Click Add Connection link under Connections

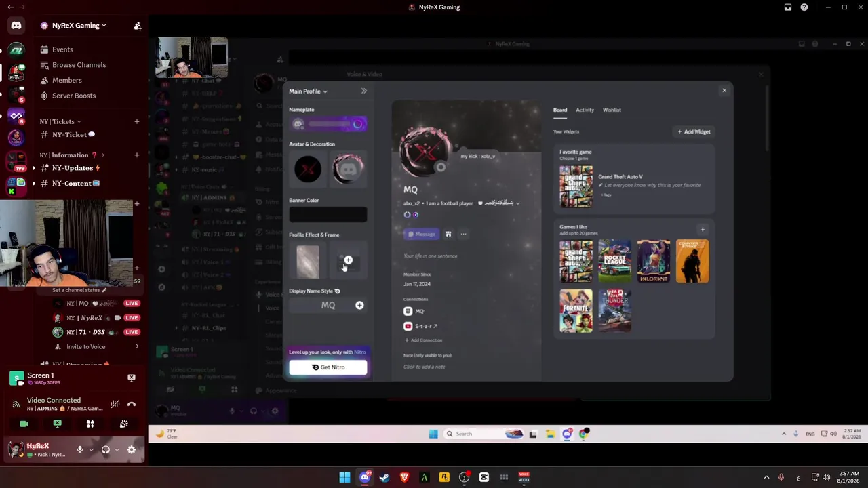423,340
